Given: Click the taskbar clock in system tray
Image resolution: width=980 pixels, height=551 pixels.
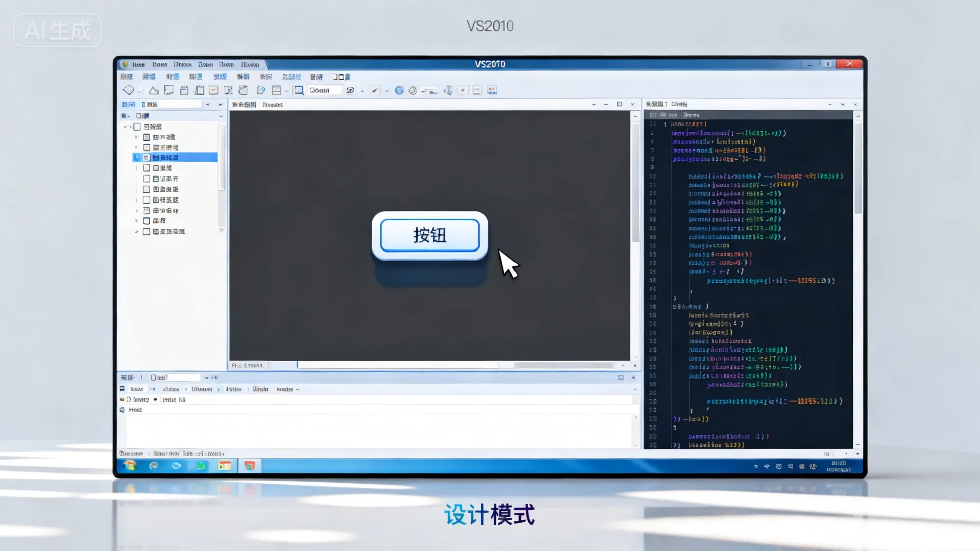Looking at the screenshot, I should point(839,466).
